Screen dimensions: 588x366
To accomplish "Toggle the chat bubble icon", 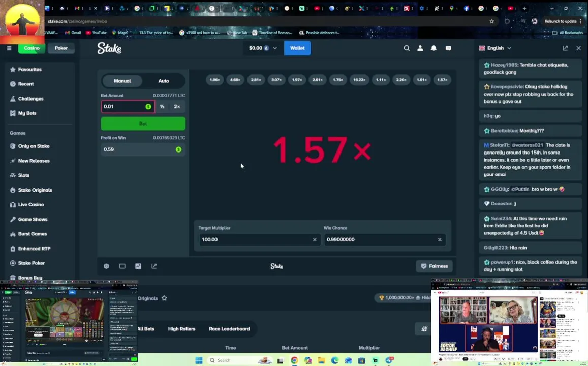I will click(448, 48).
